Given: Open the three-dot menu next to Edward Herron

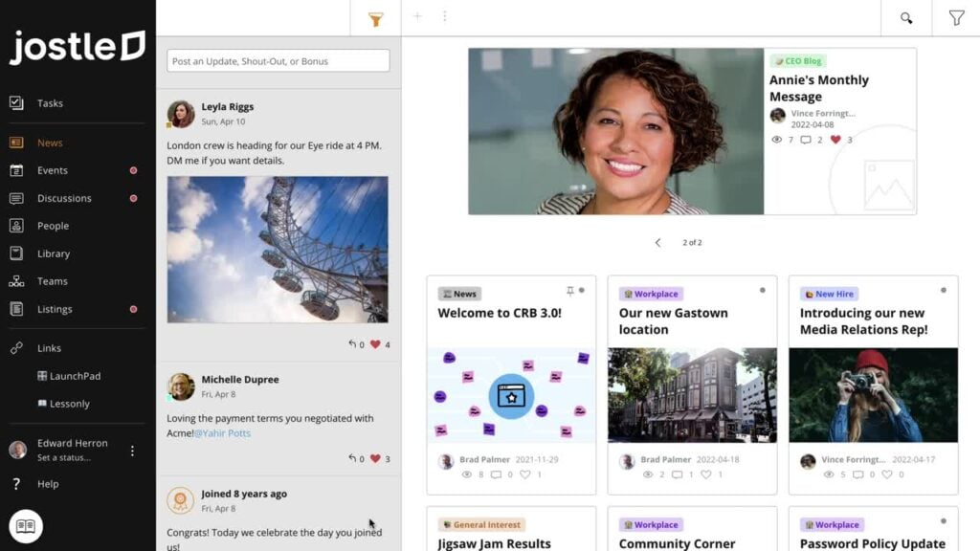Looking at the screenshot, I should (x=131, y=450).
